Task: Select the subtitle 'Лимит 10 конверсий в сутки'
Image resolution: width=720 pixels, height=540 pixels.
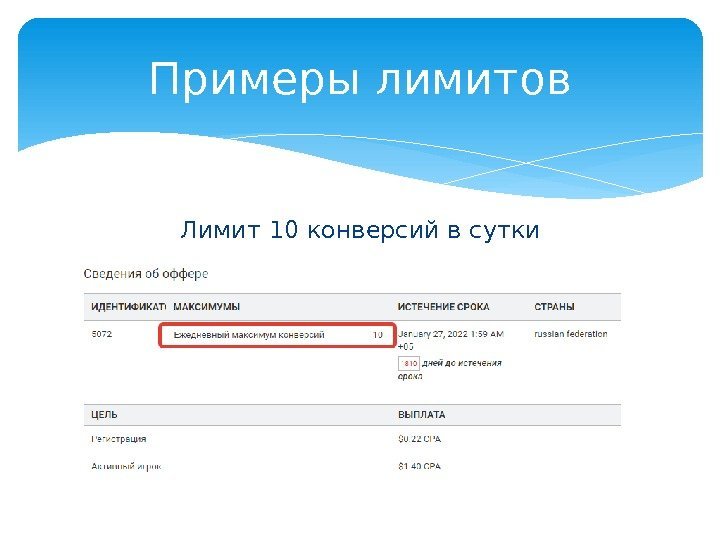Action: point(360,230)
